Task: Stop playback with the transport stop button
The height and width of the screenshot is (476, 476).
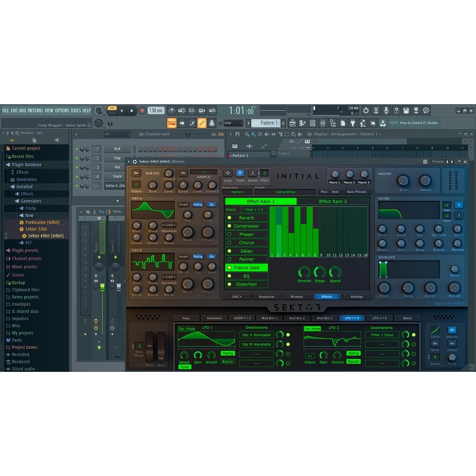Action: (132, 111)
